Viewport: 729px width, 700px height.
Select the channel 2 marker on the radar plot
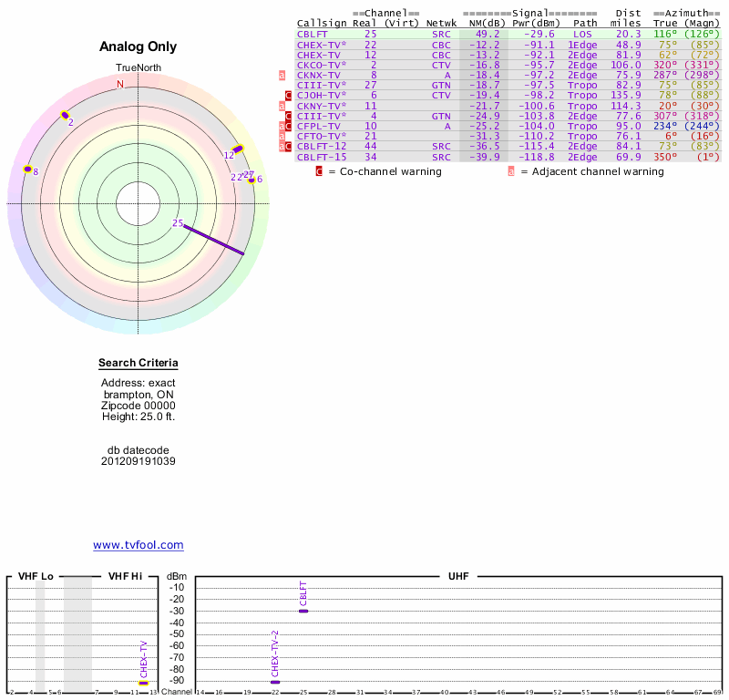point(65,115)
